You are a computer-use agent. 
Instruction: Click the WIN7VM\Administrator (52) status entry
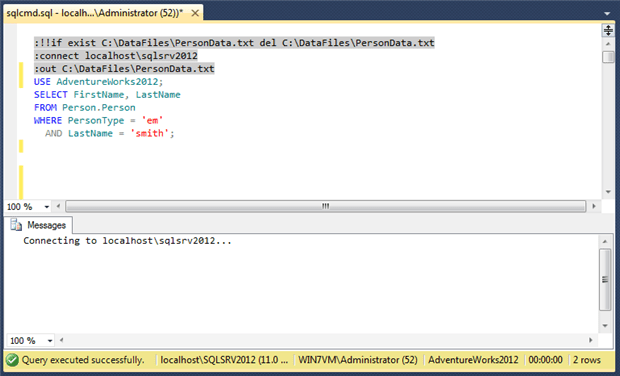358,360
